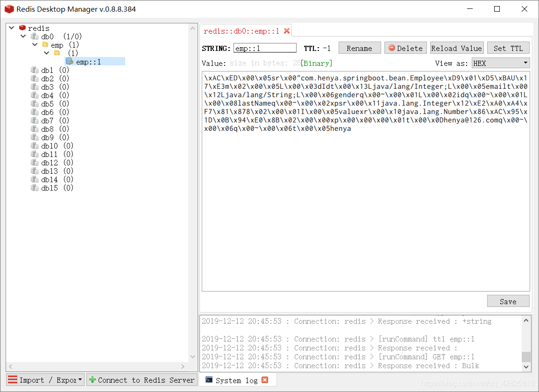The width and height of the screenshot is (539, 392).
Task: Click the emp::1 key icon
Action: 70,62
